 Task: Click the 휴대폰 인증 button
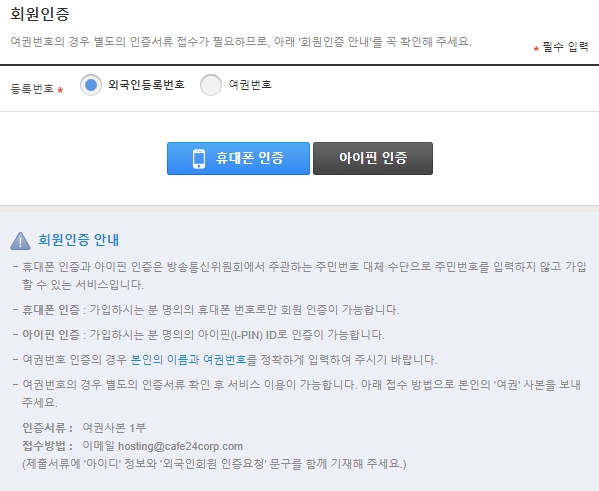238,158
